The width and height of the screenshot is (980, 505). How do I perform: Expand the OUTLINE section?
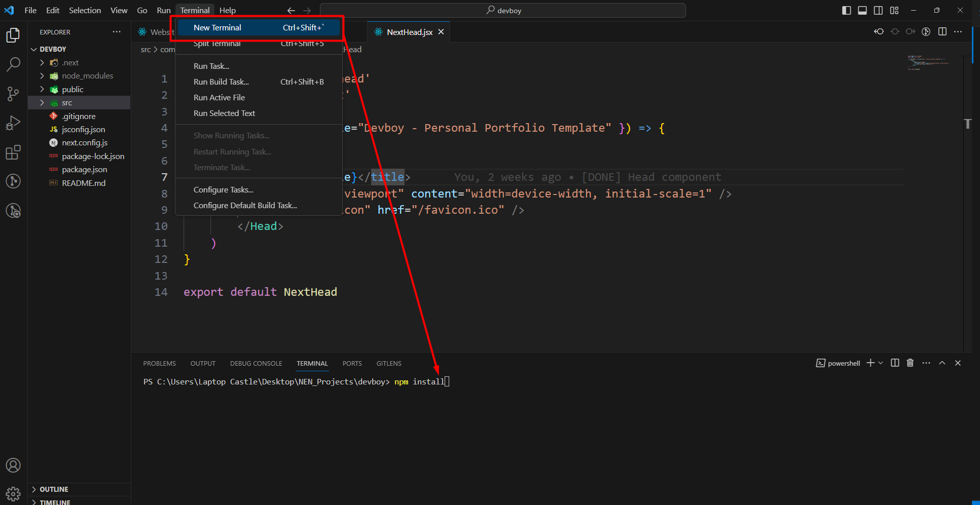click(x=54, y=489)
